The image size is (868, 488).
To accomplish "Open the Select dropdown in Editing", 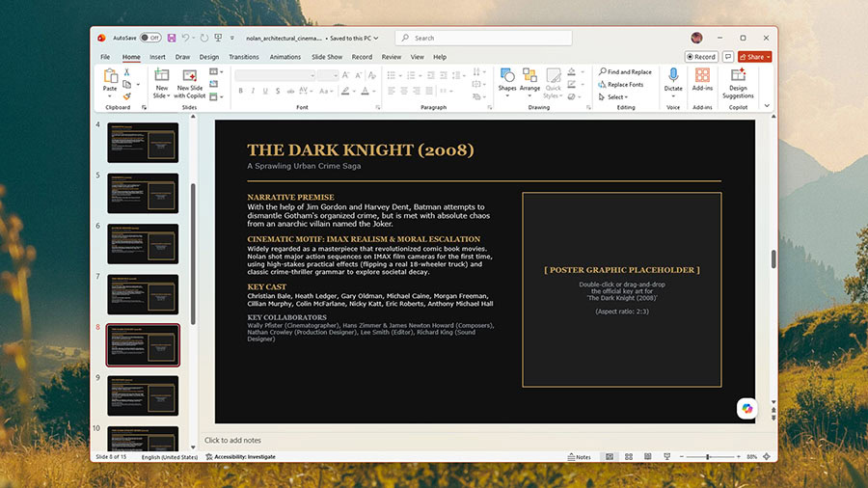I will pyautogui.click(x=613, y=96).
